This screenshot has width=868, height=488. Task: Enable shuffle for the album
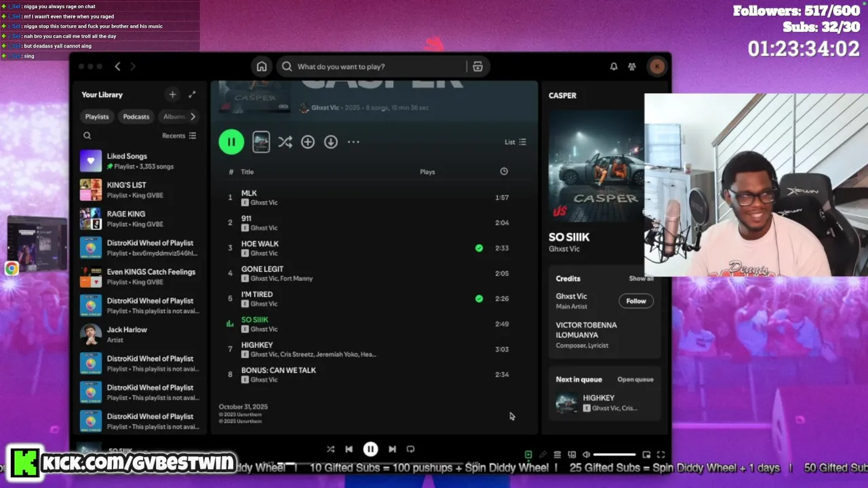click(285, 142)
